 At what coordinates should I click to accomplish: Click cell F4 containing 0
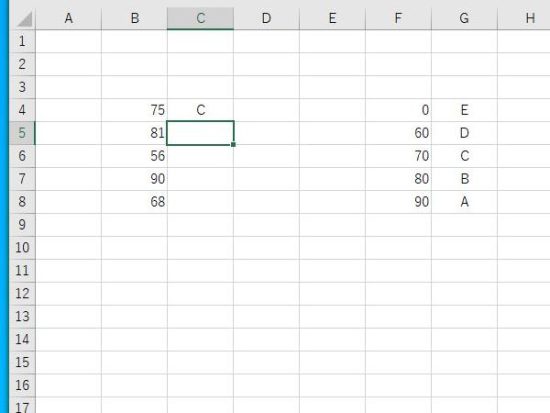tap(398, 110)
